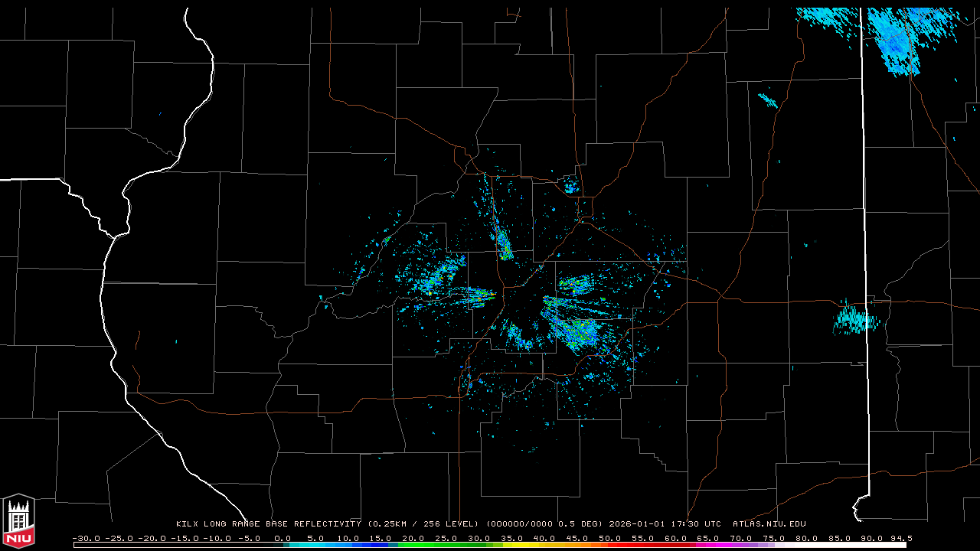This screenshot has width=980, height=551.
Task: Click the 94.5 scale label
Action: click(900, 538)
